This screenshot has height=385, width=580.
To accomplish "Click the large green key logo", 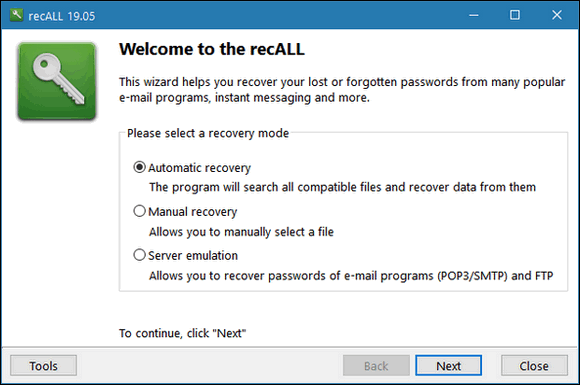I will point(57,81).
